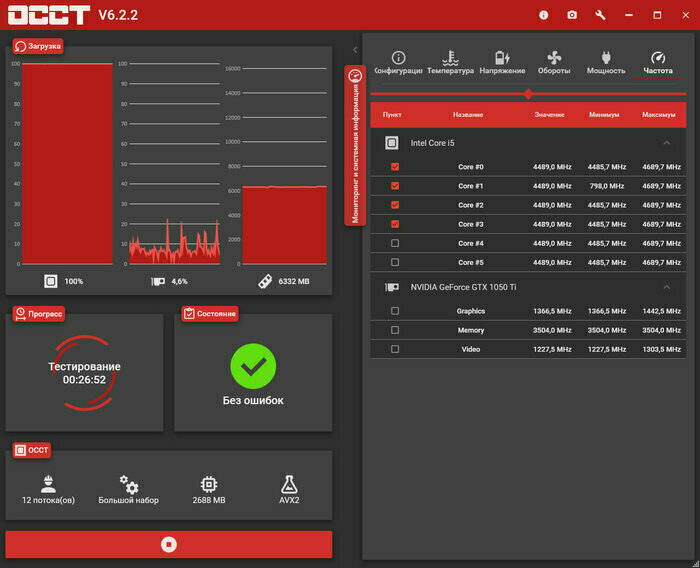Click the 100% CPU load reading

tap(74, 281)
